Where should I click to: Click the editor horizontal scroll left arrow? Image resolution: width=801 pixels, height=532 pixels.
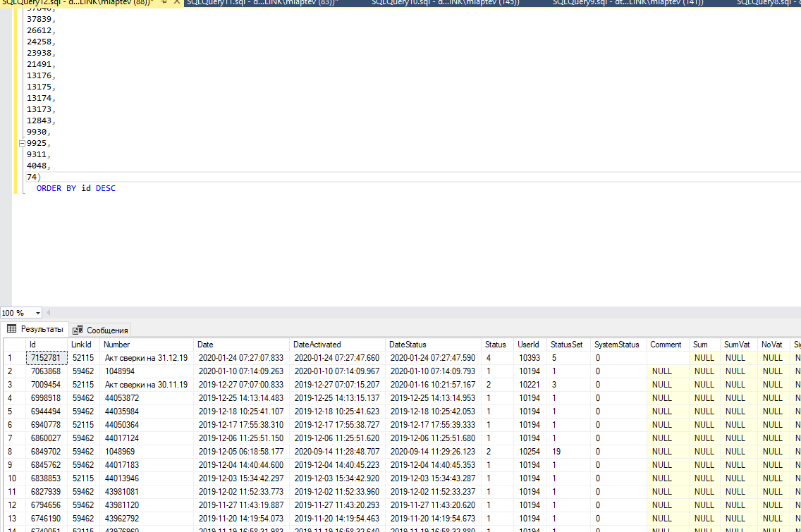[x=49, y=313]
